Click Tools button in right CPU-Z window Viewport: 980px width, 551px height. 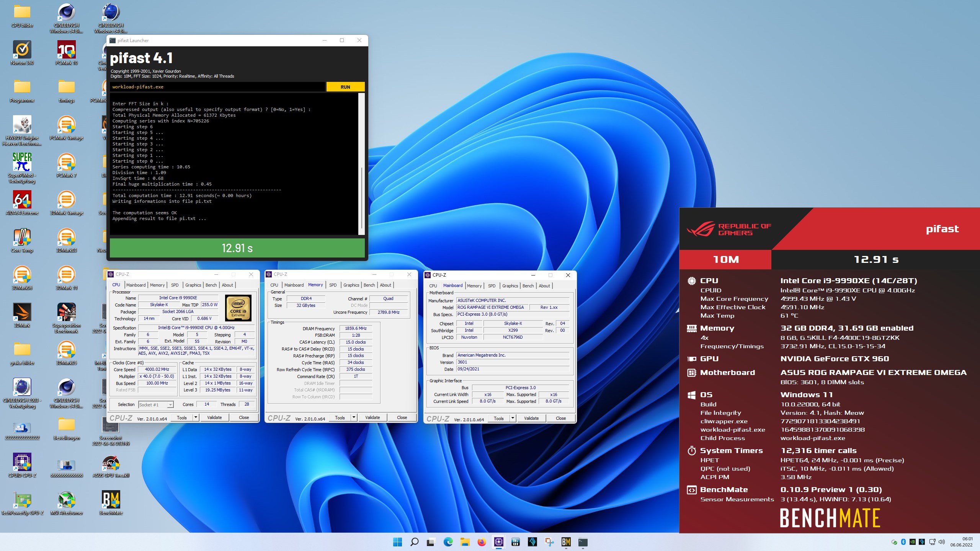pyautogui.click(x=499, y=418)
